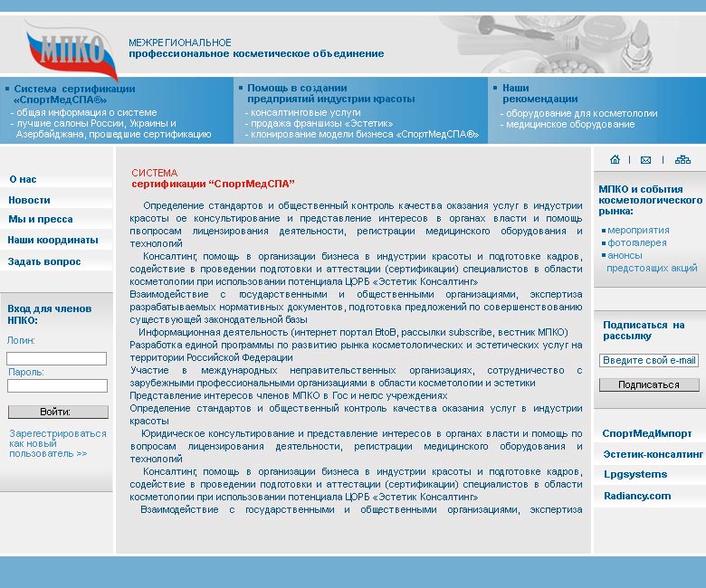Click Зарегестрироваться как новый пользователь link
This screenshot has height=588, width=706.
point(58,443)
